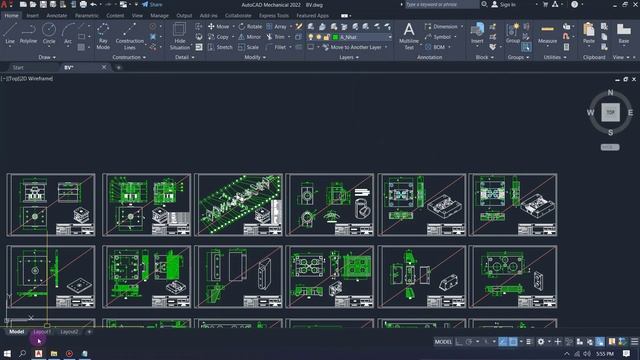Click Sign In
The height and width of the screenshot is (360, 640).
coord(503,4)
